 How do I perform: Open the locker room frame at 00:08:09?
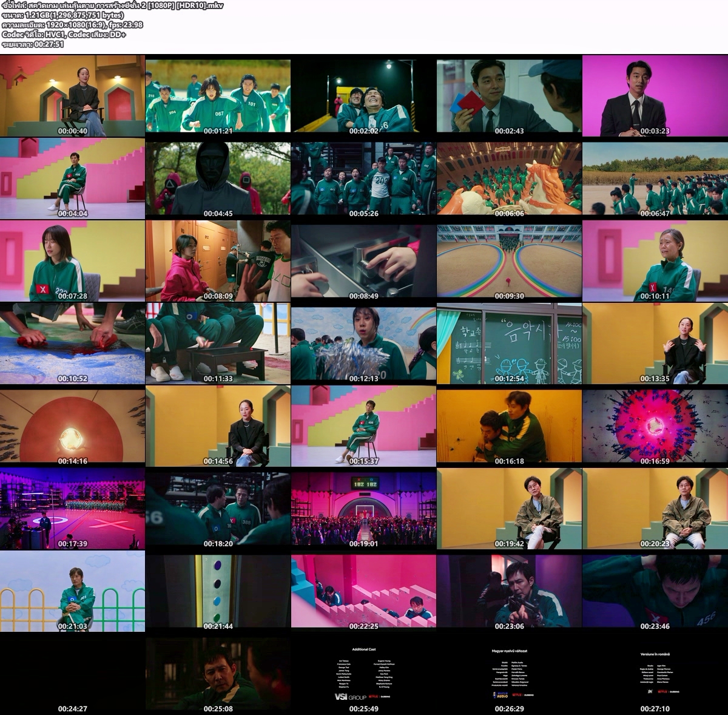click(218, 261)
